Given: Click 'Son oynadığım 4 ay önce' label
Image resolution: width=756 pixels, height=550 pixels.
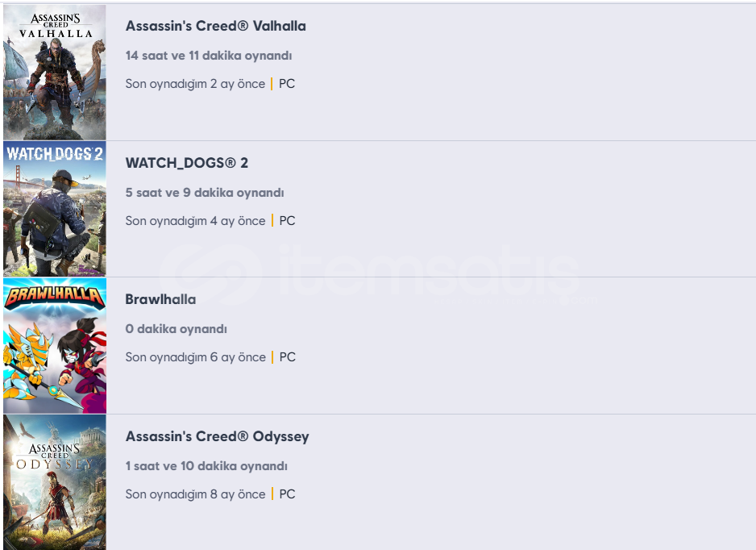Looking at the screenshot, I should point(195,221).
